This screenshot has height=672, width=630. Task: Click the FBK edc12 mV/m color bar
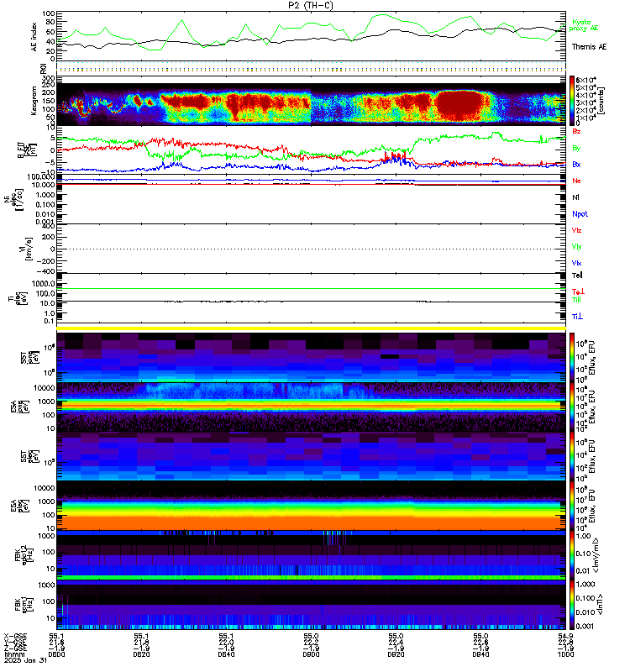572,555
